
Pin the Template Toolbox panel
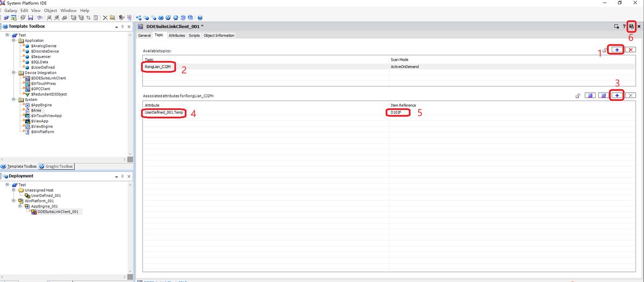pyautogui.click(x=122, y=26)
